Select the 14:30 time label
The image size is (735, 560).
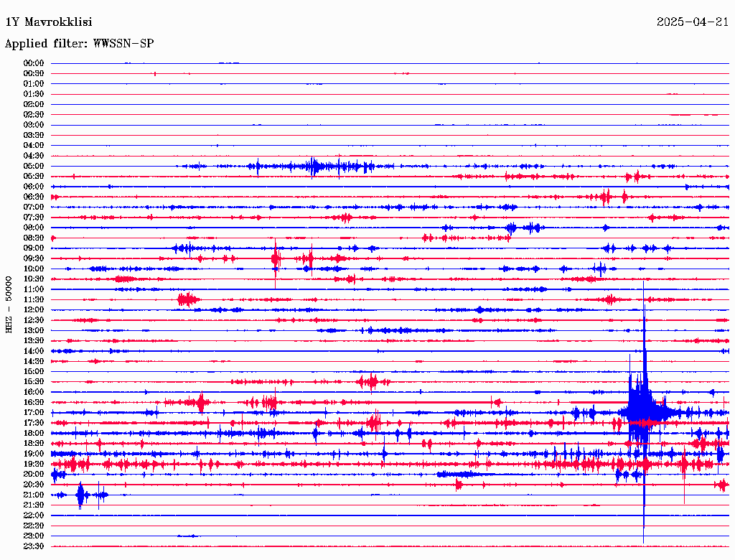tap(34, 362)
